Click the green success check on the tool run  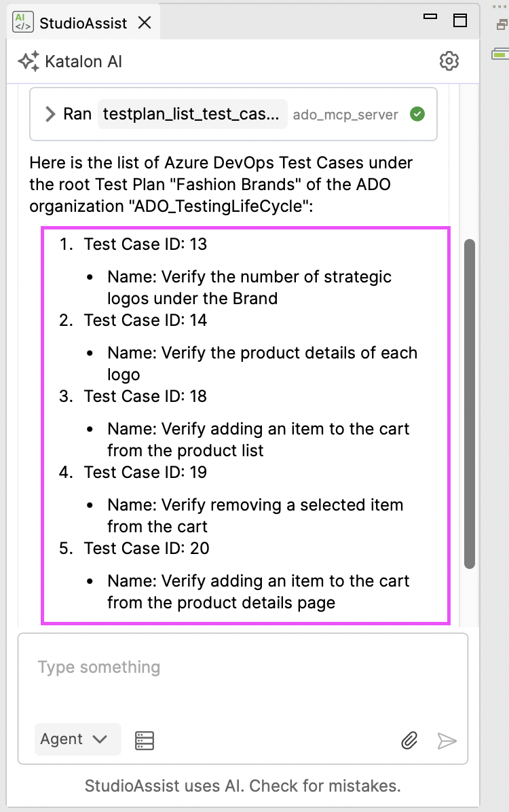(x=417, y=114)
